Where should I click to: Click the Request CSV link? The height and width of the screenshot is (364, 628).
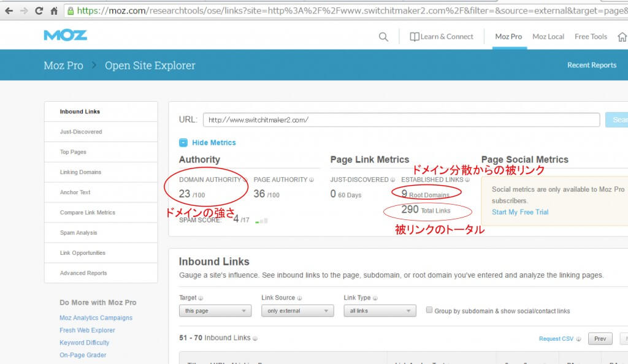coord(556,339)
